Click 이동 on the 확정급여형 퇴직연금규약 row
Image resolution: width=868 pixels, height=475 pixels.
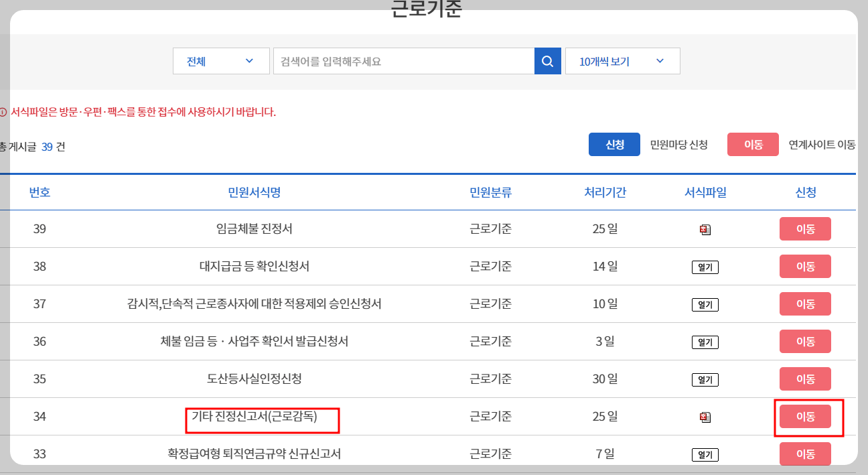click(x=805, y=454)
